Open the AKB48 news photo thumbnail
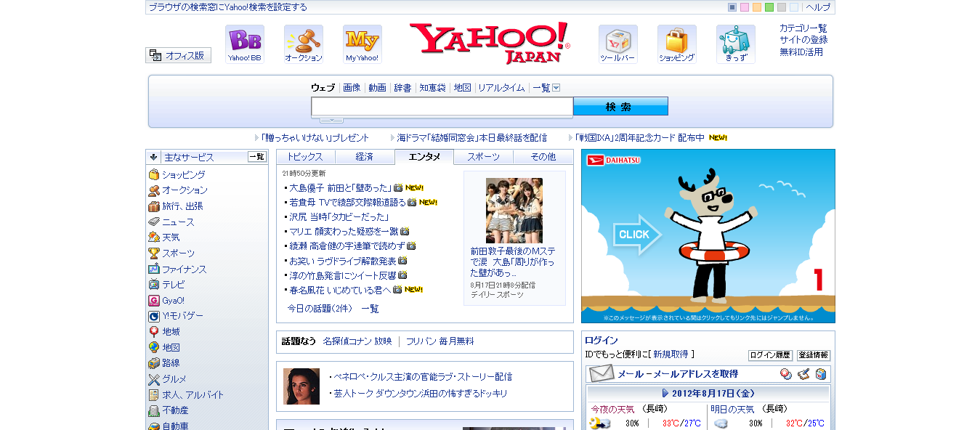This screenshot has width=980, height=430. click(514, 211)
